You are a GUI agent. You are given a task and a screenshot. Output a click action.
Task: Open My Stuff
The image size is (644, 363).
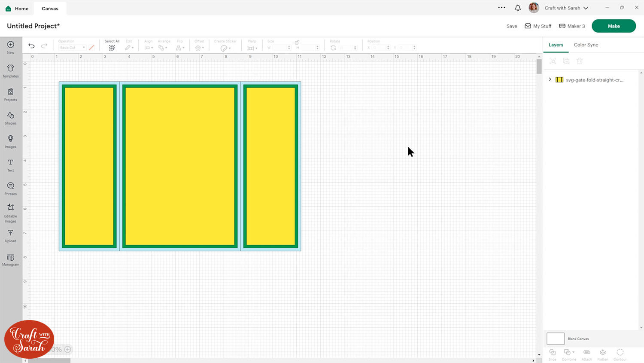click(538, 26)
